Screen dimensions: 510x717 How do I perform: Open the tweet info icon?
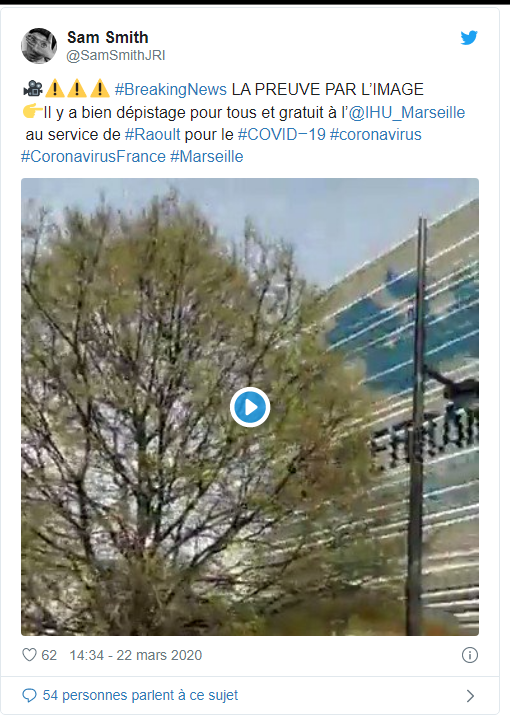(x=470, y=655)
